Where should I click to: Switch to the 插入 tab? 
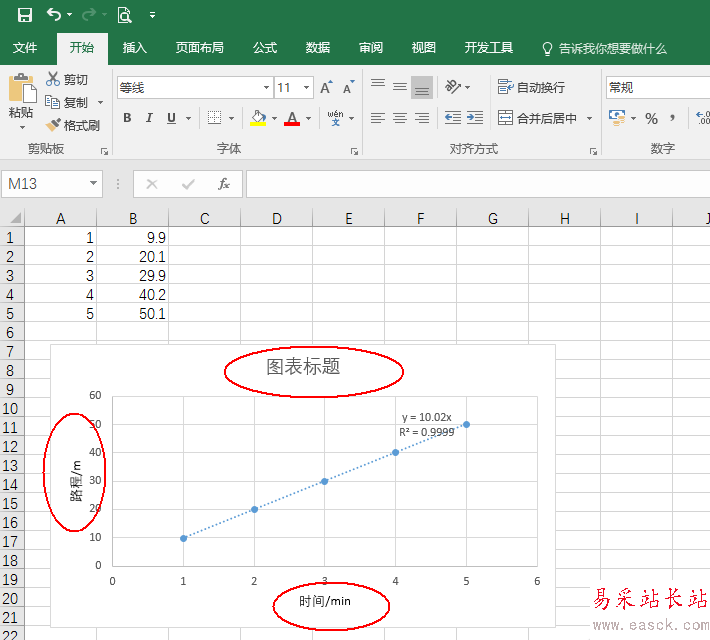click(x=134, y=48)
